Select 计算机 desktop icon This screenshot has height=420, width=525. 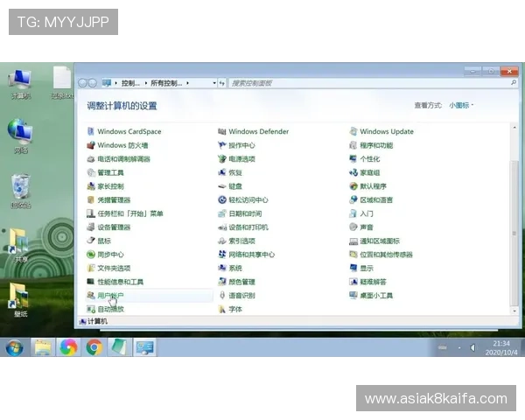point(20,84)
